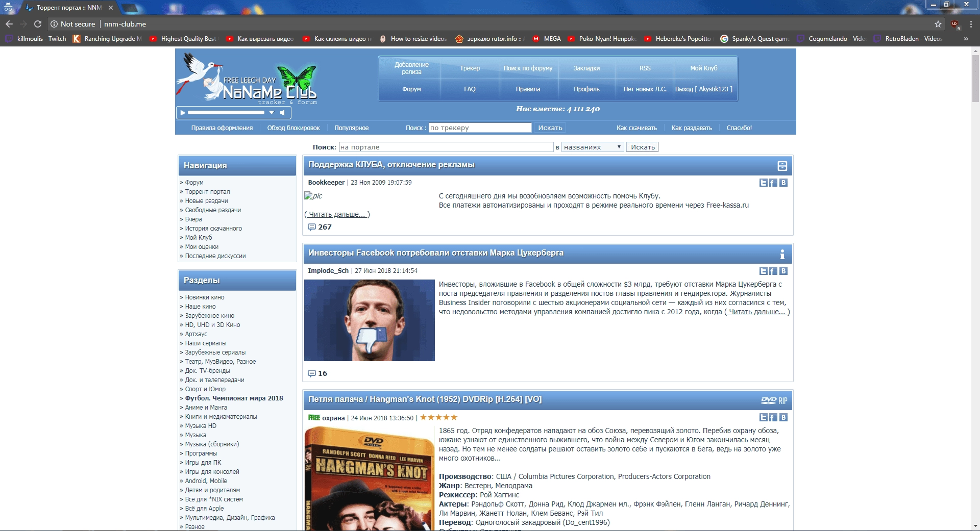Click the tracker search 'Искать' button

[x=550, y=128]
